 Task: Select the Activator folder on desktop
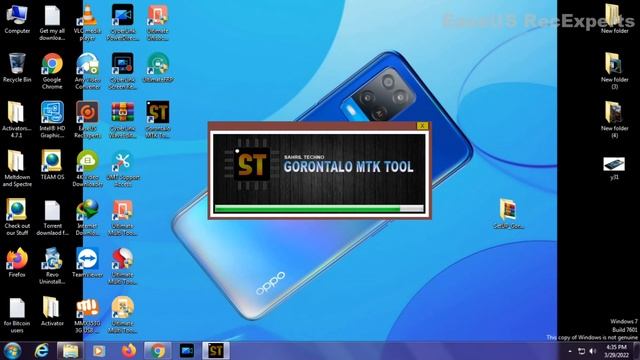click(x=52, y=311)
